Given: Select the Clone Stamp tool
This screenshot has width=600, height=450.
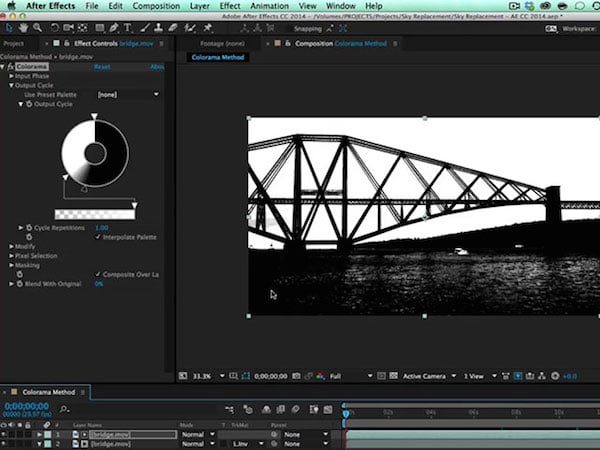Looking at the screenshot, I should (158, 28).
